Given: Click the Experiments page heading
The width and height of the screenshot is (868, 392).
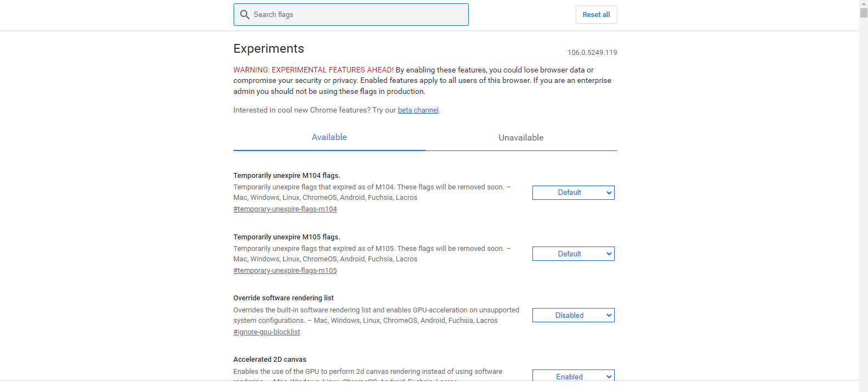Looking at the screenshot, I should (269, 49).
